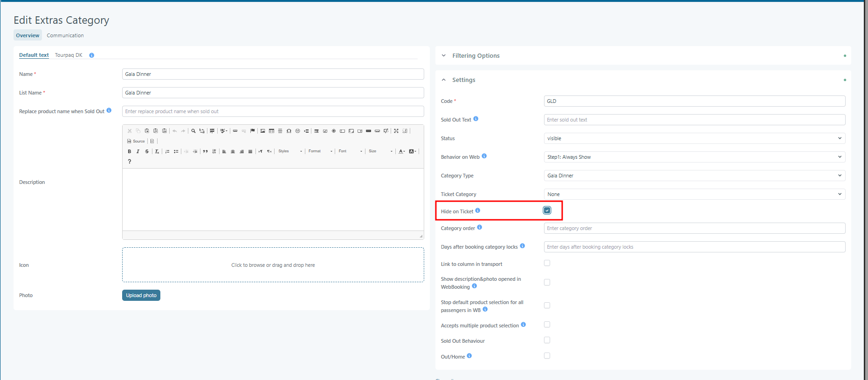Screen dimensions: 868x380
Task: Uncheck the Hide on Ticket checkbox
Action: pos(547,210)
